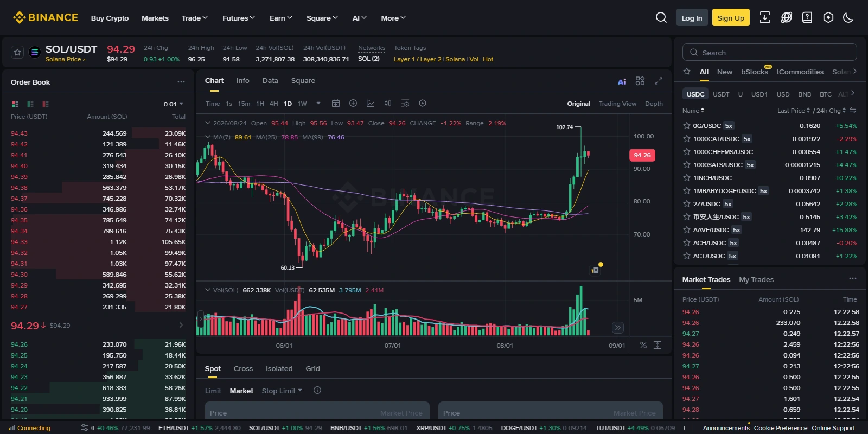Collapse the MA indicator legend chevron
Viewport: 868px width, 434px height.
click(x=207, y=137)
